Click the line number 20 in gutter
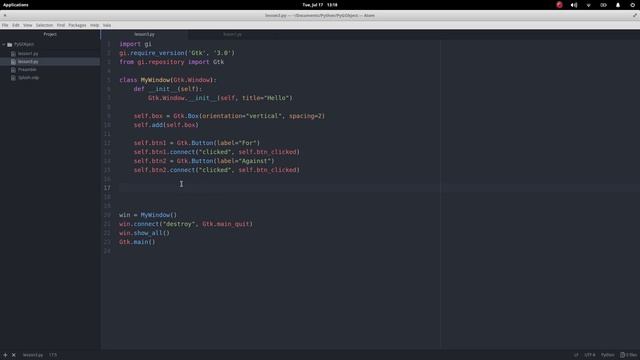 click(x=107, y=215)
